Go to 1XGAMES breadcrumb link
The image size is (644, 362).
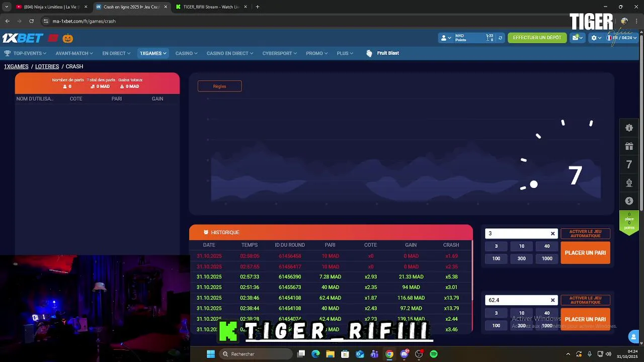point(16,66)
